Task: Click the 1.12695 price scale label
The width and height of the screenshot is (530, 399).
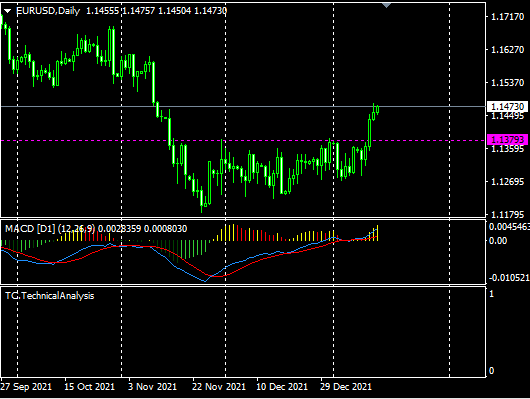Action: click(507, 182)
